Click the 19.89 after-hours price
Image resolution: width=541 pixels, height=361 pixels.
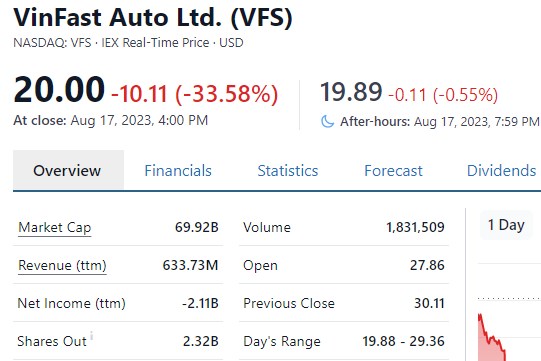[x=351, y=92]
